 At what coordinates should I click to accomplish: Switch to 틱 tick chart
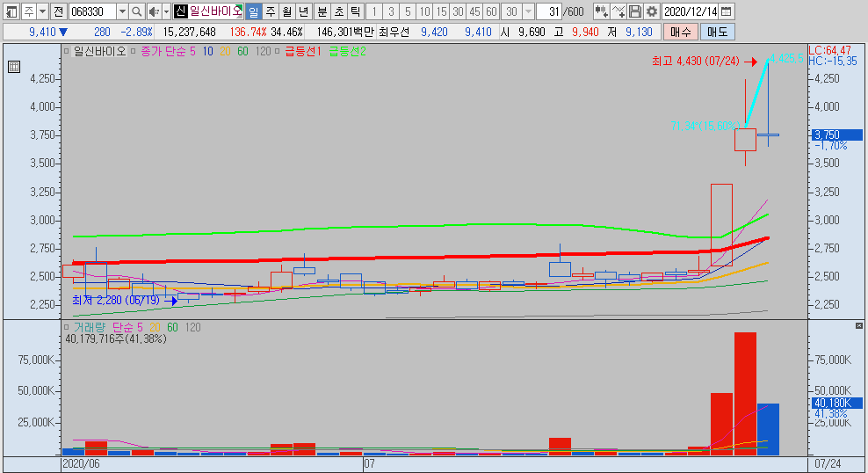click(x=356, y=11)
